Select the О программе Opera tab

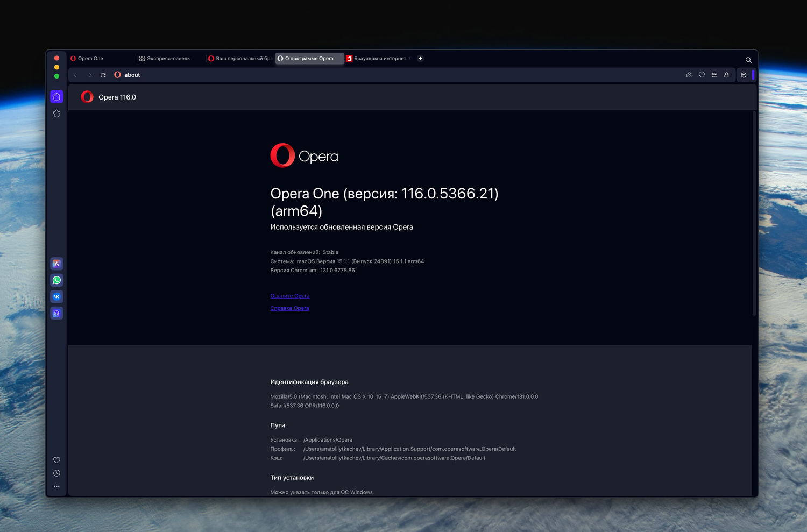coord(309,59)
